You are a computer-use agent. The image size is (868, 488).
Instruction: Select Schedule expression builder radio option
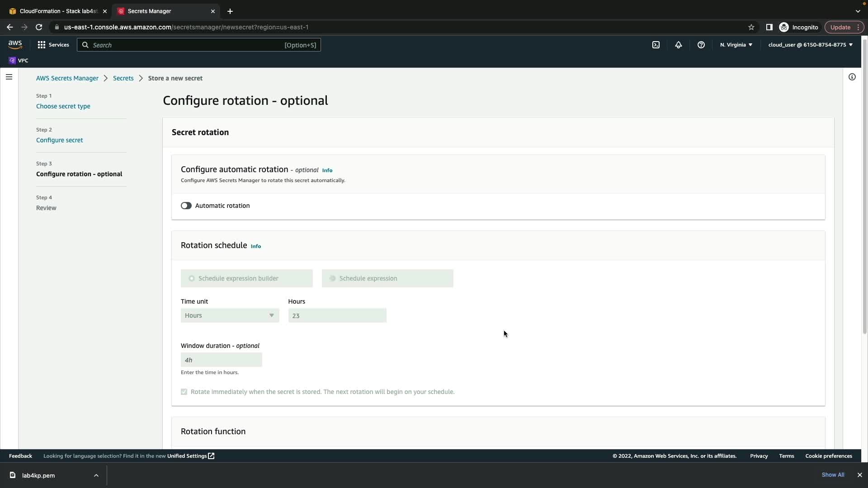click(x=192, y=278)
